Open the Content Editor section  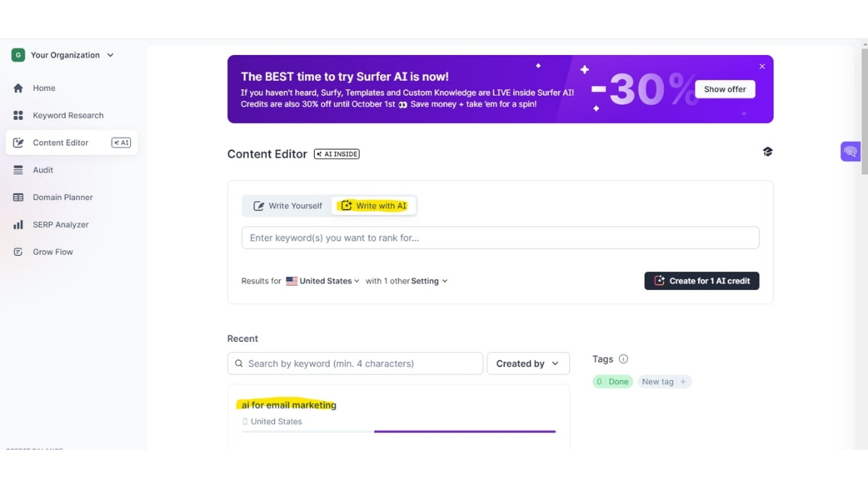pyautogui.click(x=59, y=142)
